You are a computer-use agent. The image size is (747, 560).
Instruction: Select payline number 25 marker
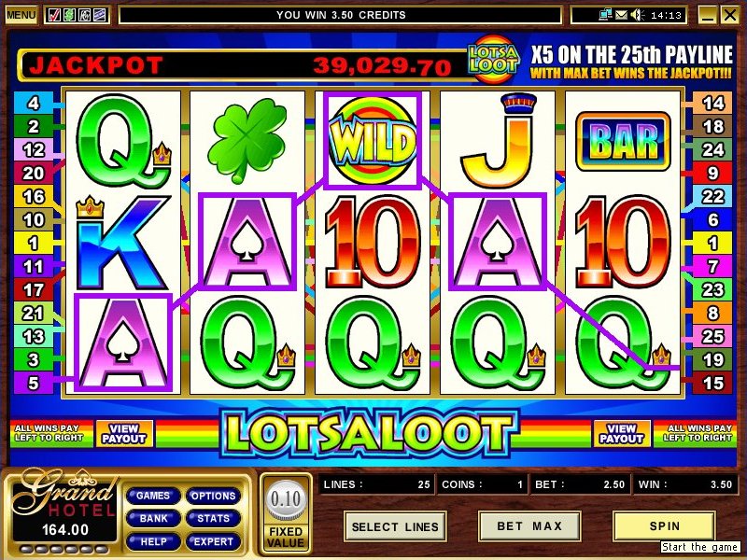712,337
